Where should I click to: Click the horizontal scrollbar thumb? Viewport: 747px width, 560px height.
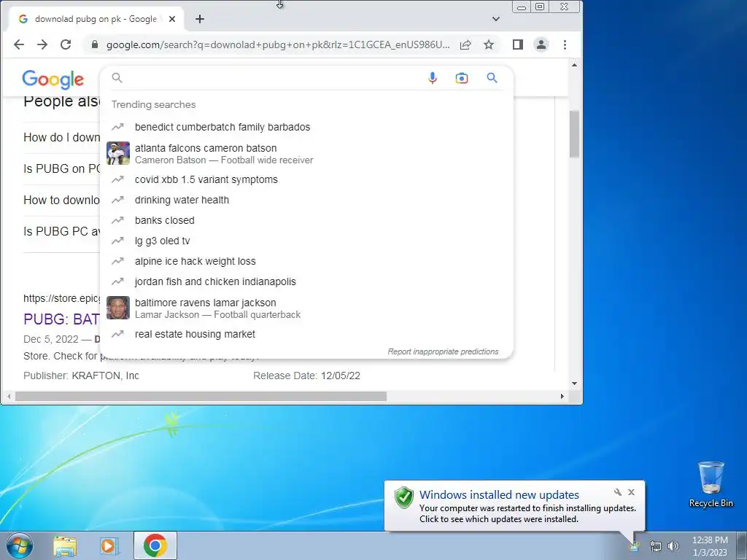tap(201, 396)
